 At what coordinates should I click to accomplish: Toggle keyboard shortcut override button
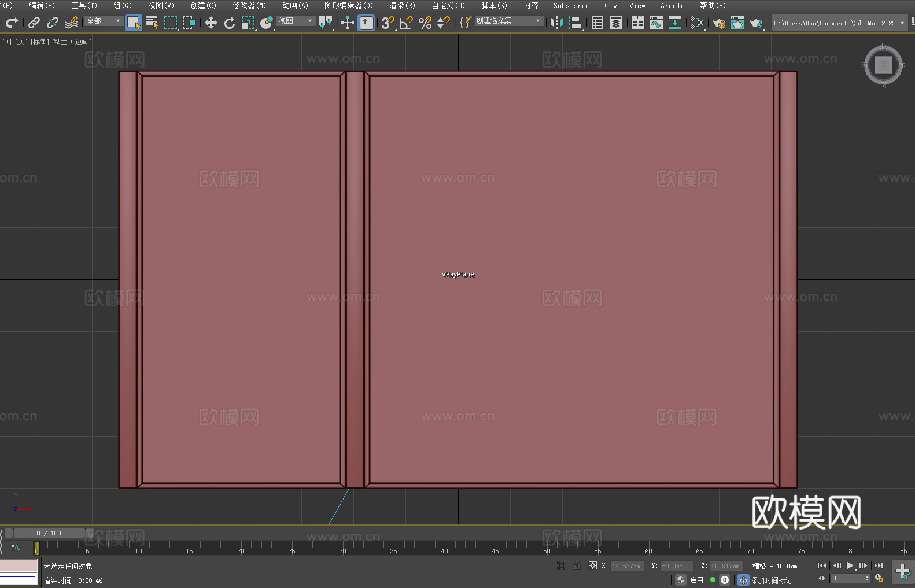[x=366, y=23]
